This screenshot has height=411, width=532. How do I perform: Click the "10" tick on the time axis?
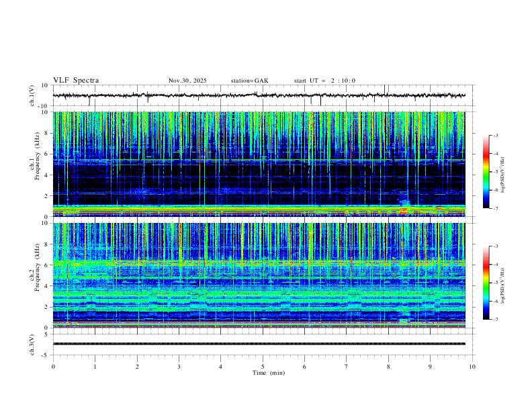point(472,367)
